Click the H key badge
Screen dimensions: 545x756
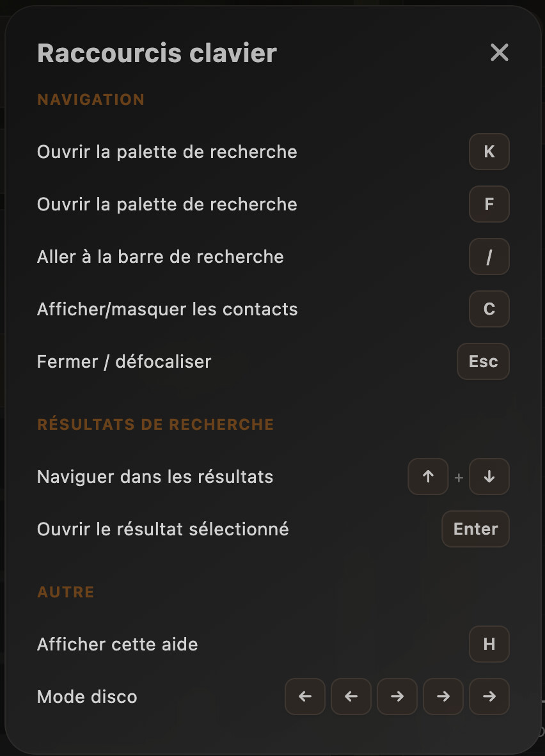pyautogui.click(x=489, y=644)
